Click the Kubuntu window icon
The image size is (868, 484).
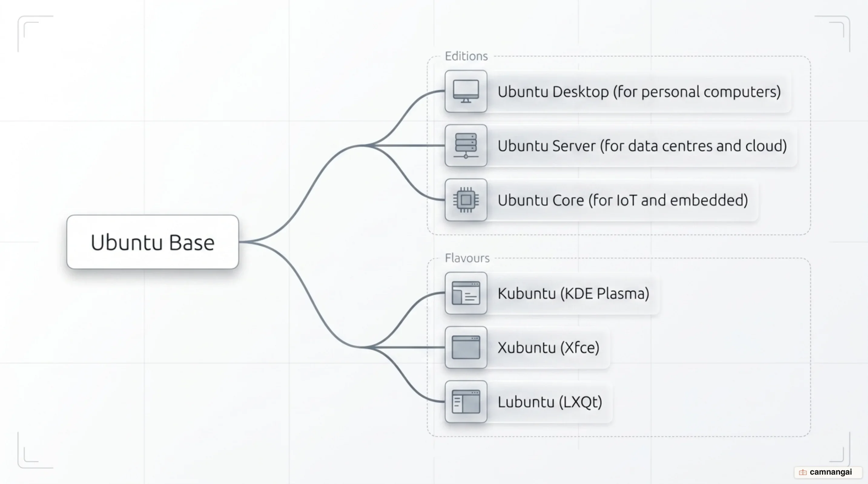tap(466, 293)
